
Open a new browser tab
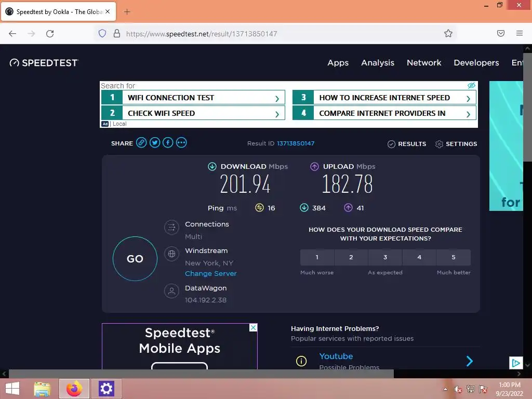(x=127, y=12)
